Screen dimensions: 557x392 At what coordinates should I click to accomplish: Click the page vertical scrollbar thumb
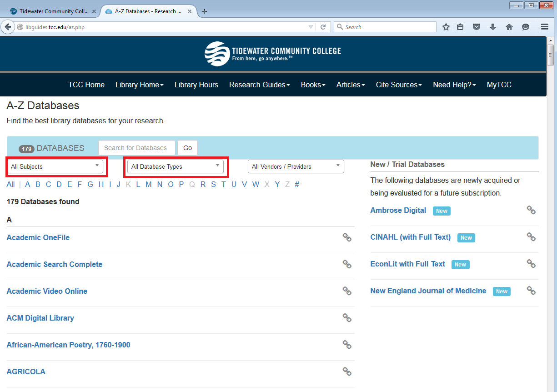pos(551,55)
